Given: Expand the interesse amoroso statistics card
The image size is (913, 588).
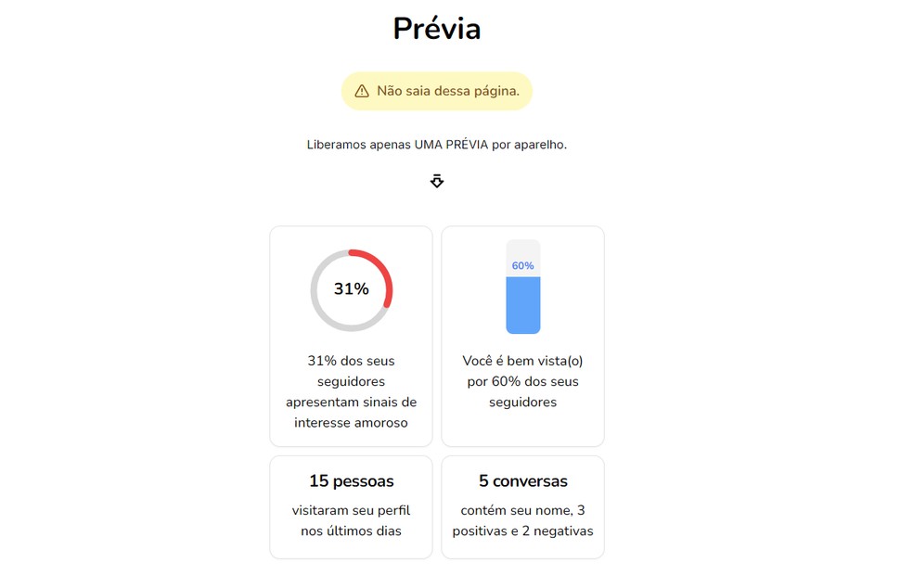Looking at the screenshot, I should click(x=351, y=336).
